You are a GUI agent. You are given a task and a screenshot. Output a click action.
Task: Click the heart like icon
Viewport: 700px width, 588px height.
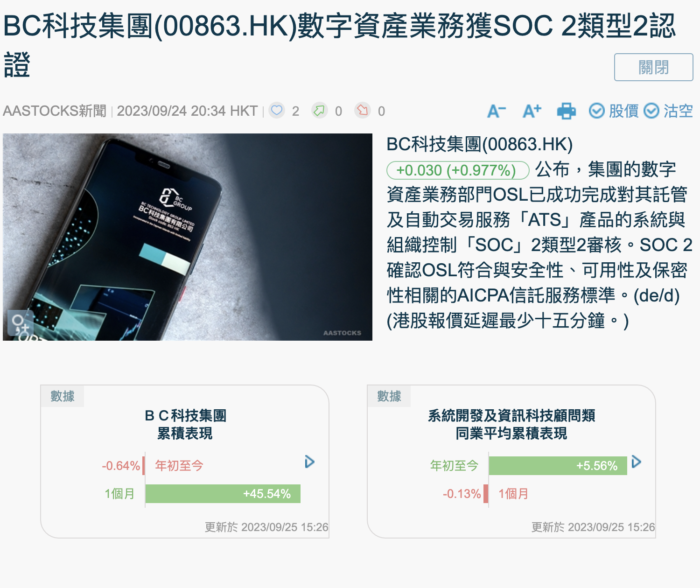[277, 111]
